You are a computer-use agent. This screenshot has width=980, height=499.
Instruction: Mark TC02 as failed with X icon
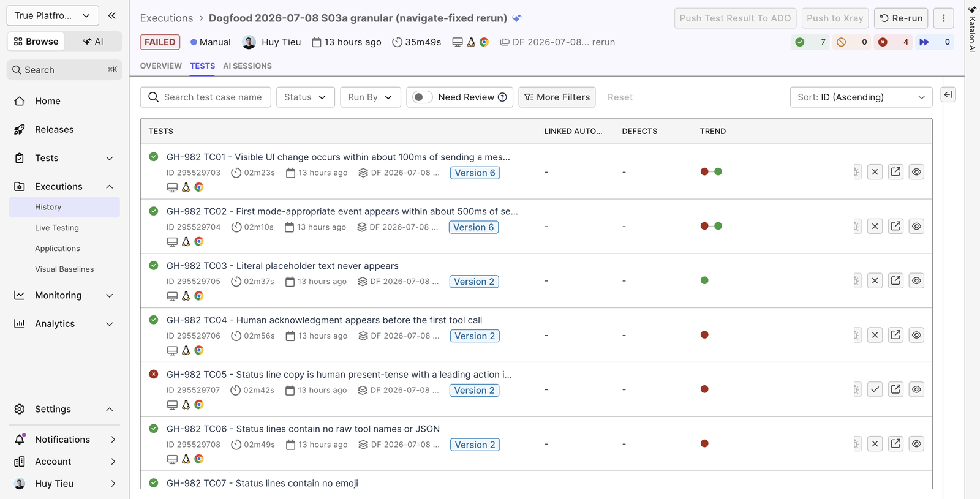tap(875, 227)
